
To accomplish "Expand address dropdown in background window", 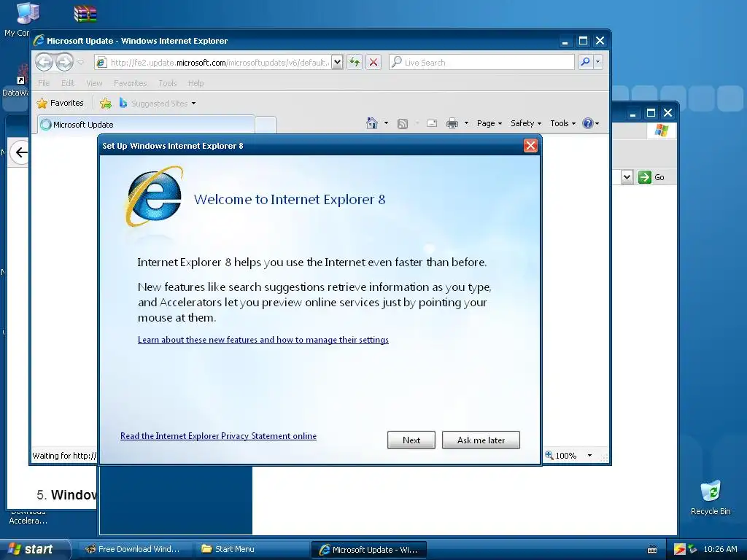I will click(627, 177).
